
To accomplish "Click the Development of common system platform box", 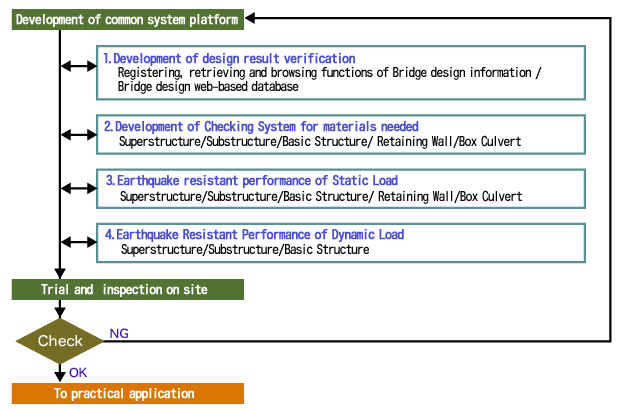I will tap(127, 20).
